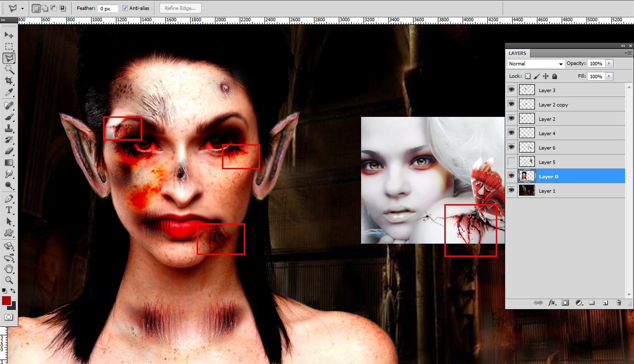Select the Hand tool

tap(9, 269)
